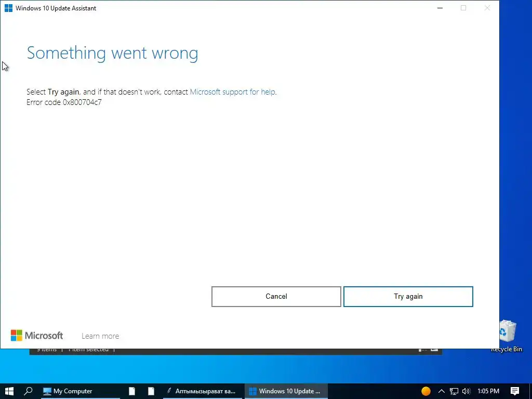
Task: Open the Windows Start menu
Action: coord(9,391)
